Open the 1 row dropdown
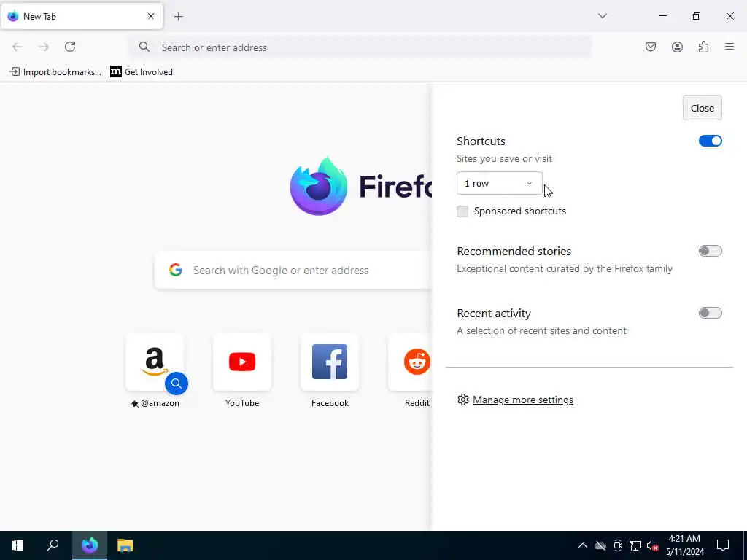This screenshot has width=747, height=560. pos(499,183)
